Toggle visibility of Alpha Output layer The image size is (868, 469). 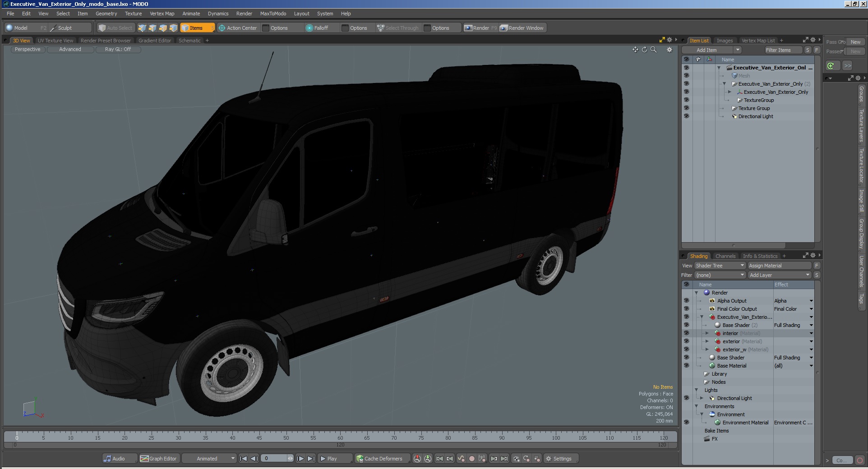686,301
